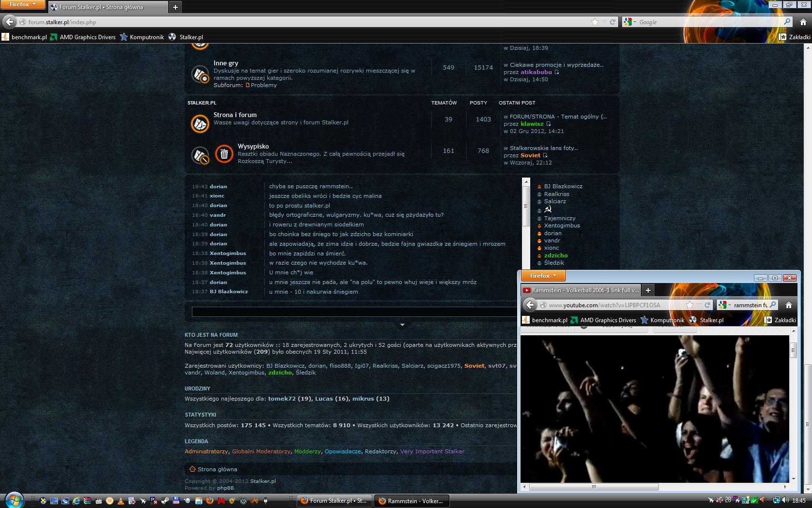The height and width of the screenshot is (508, 812).
Task: Launch Internet Explorer from quick launch
Action: (76, 501)
